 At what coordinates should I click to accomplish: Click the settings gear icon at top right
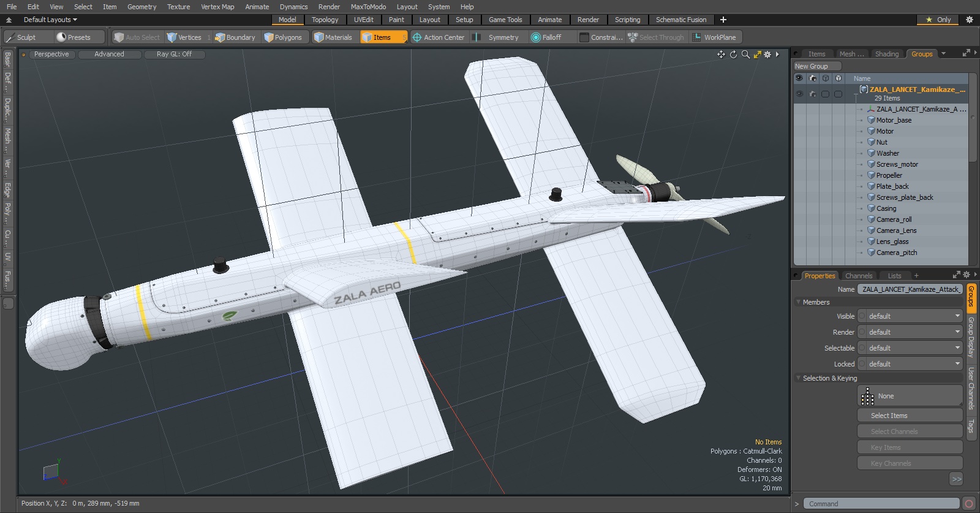click(x=970, y=20)
